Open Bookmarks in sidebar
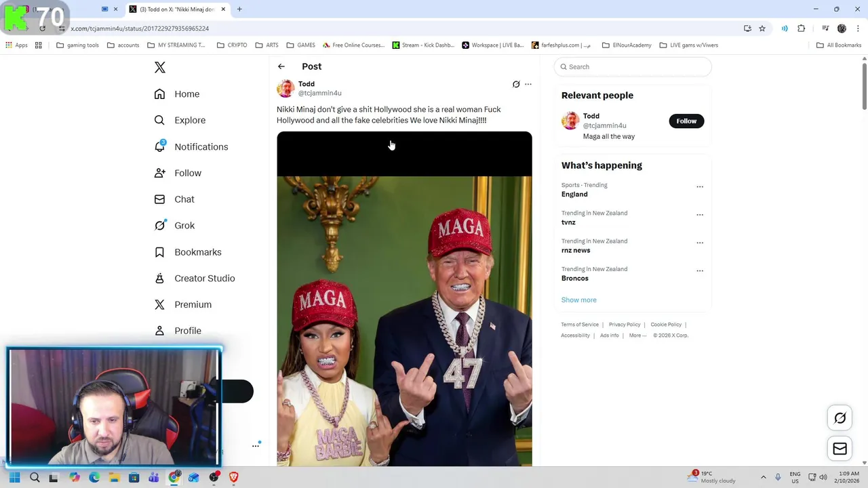Screen dimensions: 868x488 [x=188, y=252]
